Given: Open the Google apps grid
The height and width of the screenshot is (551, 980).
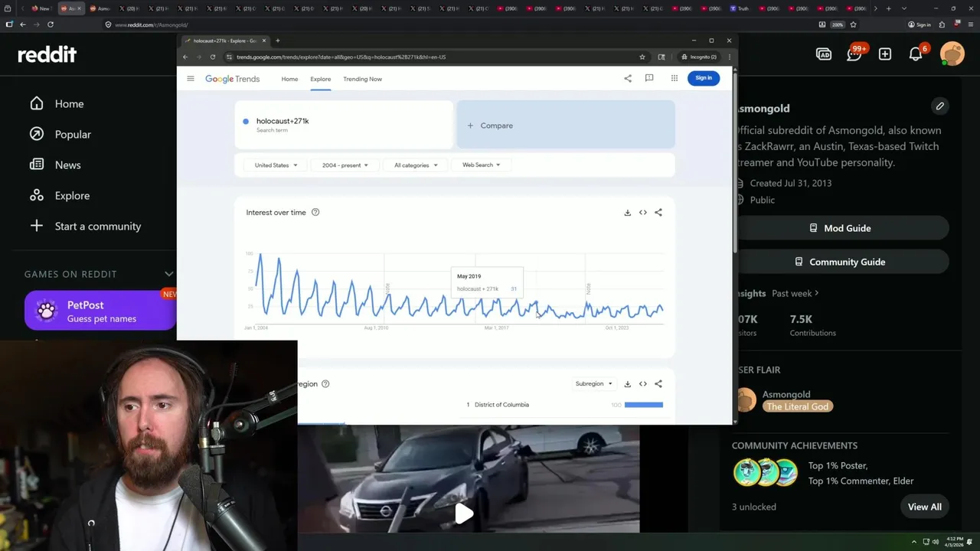Looking at the screenshot, I should tap(674, 78).
